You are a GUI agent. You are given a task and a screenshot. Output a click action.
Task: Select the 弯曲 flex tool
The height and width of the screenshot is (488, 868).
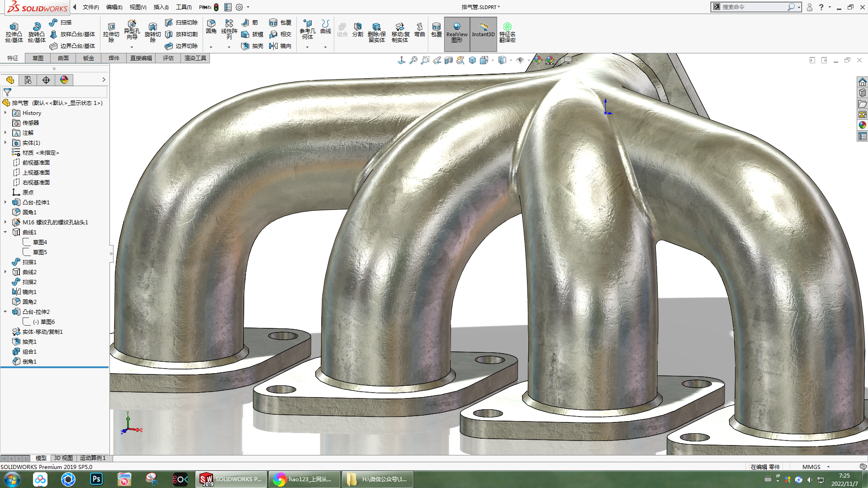click(x=420, y=30)
